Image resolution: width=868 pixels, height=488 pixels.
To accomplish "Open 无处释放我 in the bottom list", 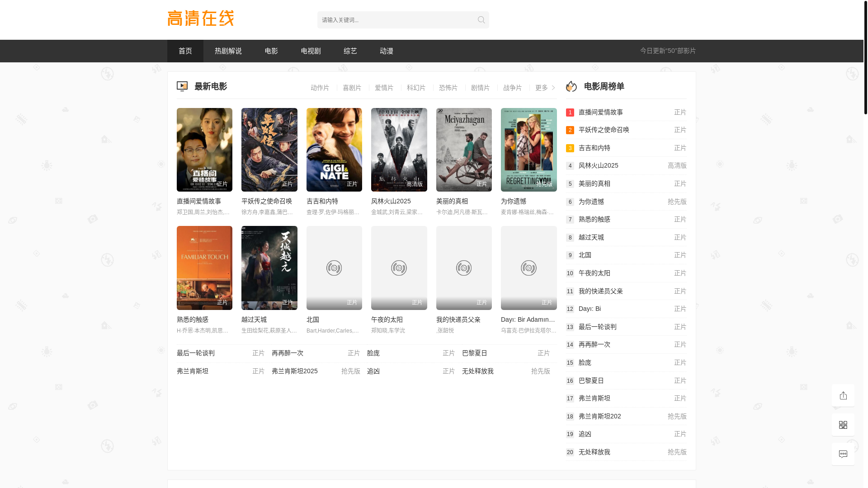I will 478,371.
